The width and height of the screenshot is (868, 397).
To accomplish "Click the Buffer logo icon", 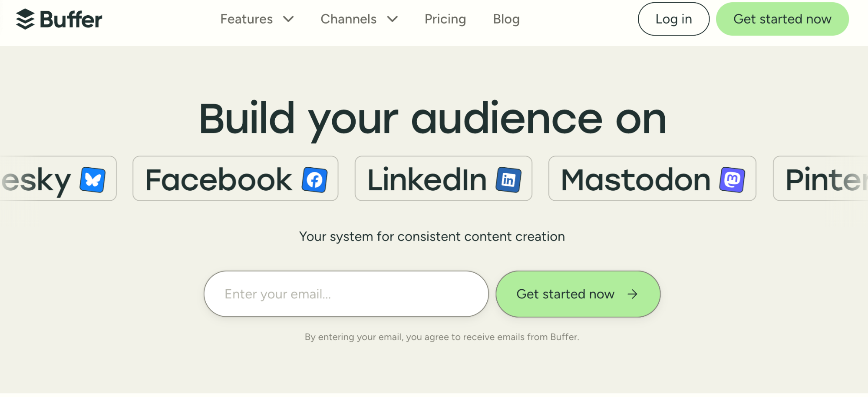I will 25,19.
